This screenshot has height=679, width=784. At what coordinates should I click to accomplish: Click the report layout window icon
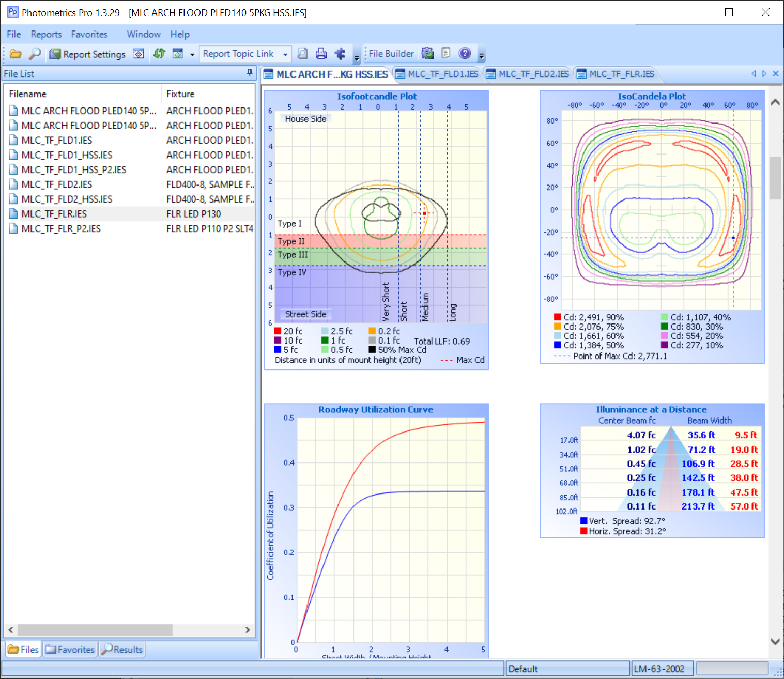tap(178, 54)
